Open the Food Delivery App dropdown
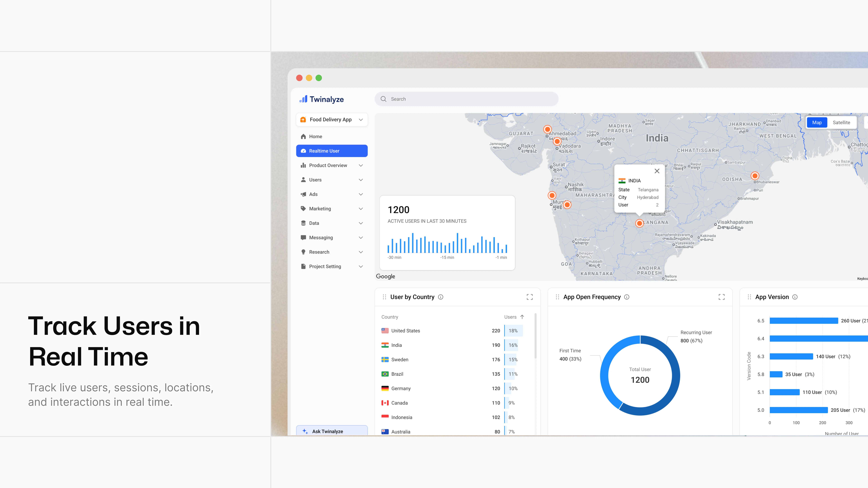 332,120
